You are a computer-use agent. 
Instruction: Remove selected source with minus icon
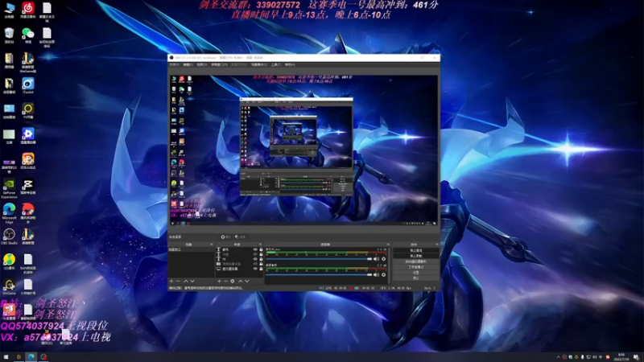pyautogui.click(x=225, y=281)
